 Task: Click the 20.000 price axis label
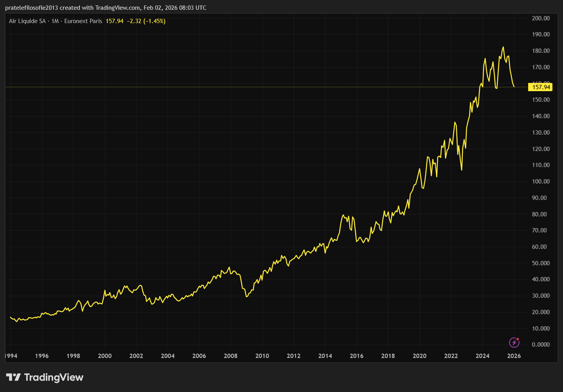541,312
